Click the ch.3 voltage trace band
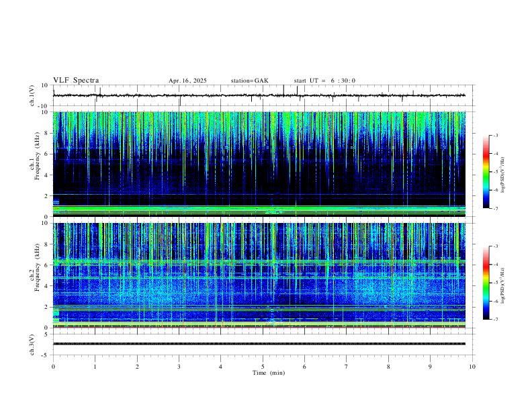This screenshot has width=532, height=411. [x=259, y=344]
